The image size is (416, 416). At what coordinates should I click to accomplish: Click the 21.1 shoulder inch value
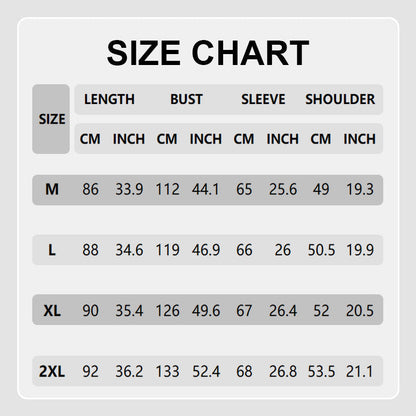point(360,371)
